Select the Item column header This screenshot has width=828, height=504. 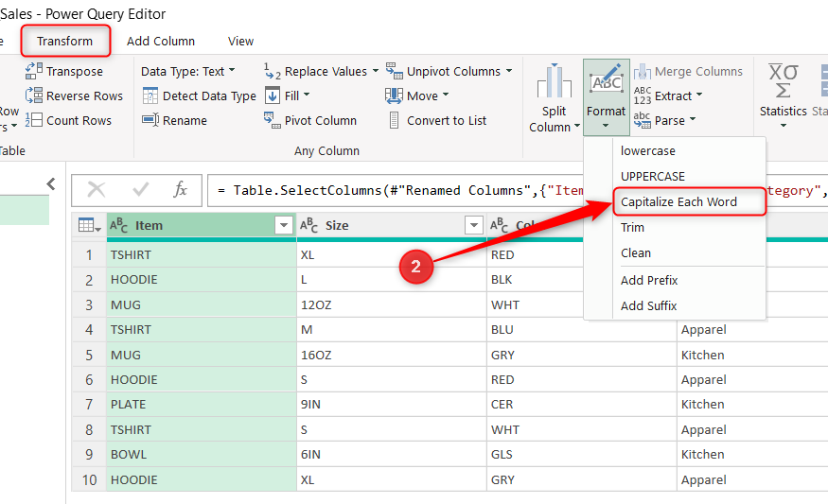[x=202, y=225]
